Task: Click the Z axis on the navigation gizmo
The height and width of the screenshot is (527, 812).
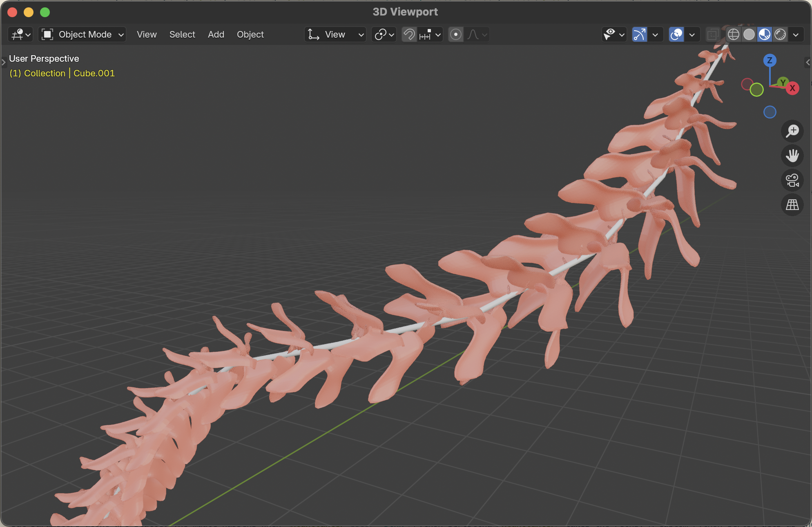Action: point(770,60)
